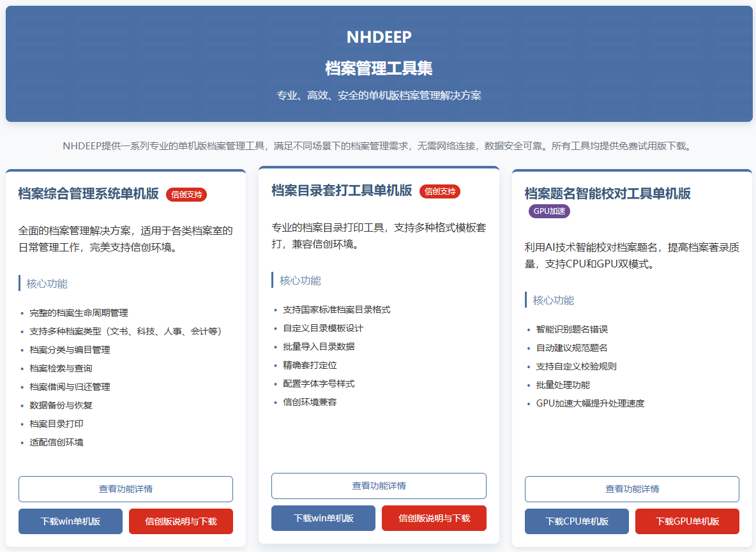Click list item 档案目录打印

pyautogui.click(x=56, y=424)
